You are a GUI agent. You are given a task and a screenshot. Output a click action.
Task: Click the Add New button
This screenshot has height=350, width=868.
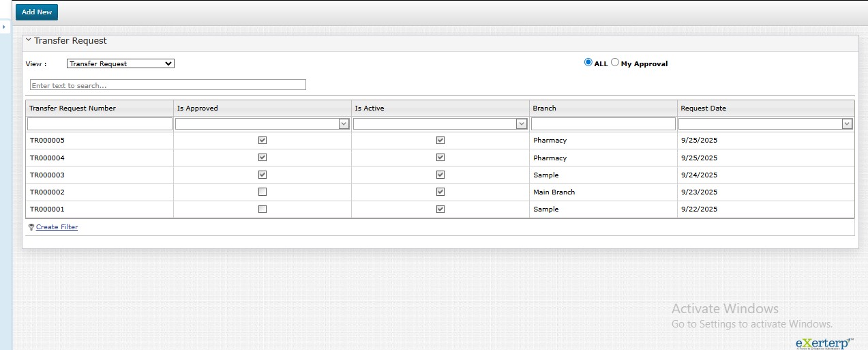(37, 12)
